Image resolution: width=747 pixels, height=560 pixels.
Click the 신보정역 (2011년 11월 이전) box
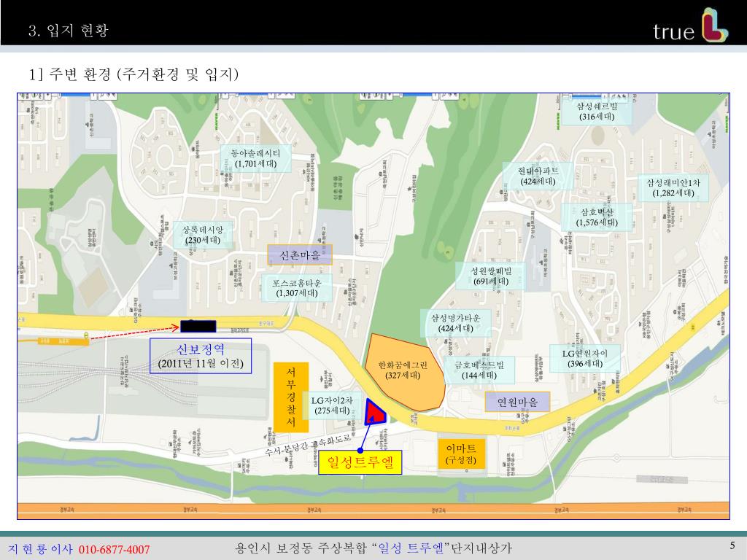[x=201, y=356]
